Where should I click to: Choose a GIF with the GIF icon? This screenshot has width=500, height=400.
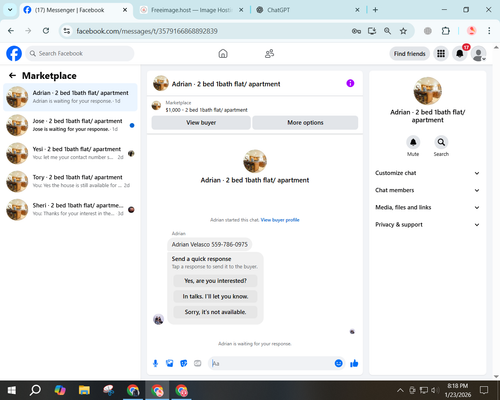[198, 363]
